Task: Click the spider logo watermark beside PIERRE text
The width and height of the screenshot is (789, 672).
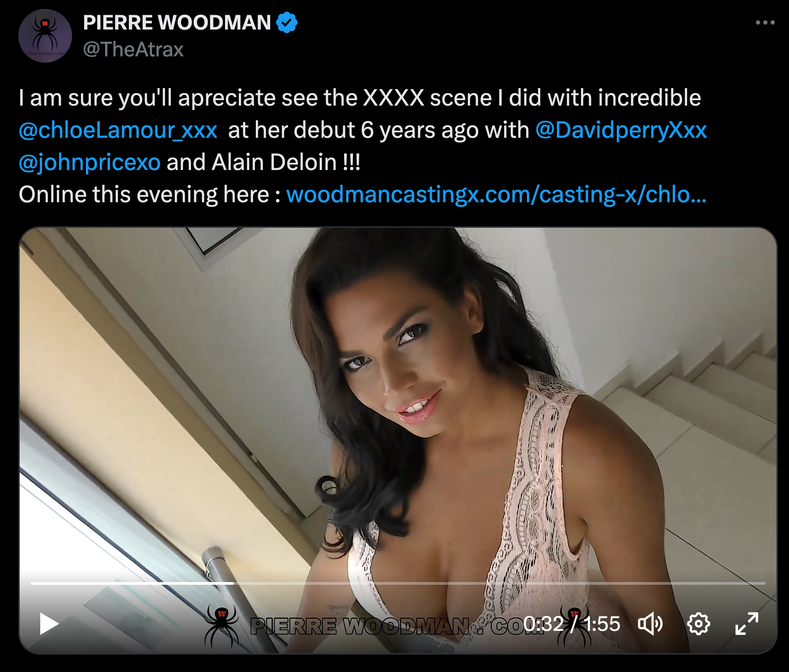Action: (x=221, y=625)
